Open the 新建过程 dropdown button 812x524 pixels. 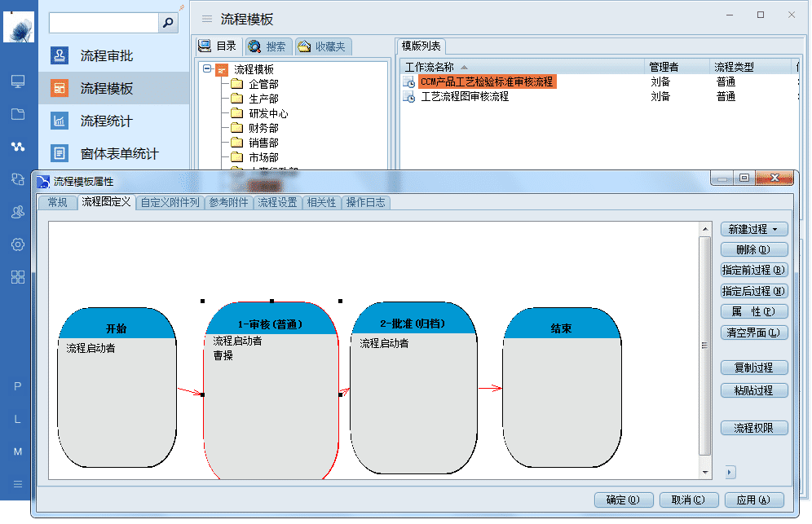pyautogui.click(x=754, y=230)
